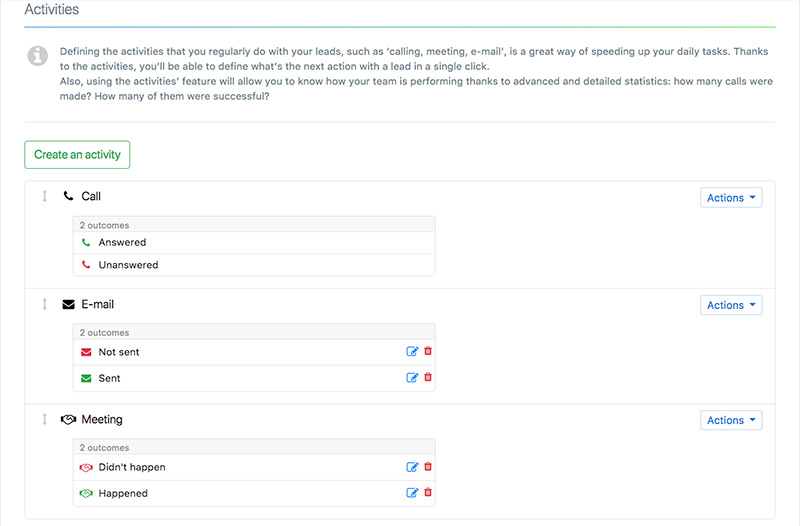Edit the 'Sent' e-mail outcome
Screen dimensions: 800x526
tap(412, 378)
